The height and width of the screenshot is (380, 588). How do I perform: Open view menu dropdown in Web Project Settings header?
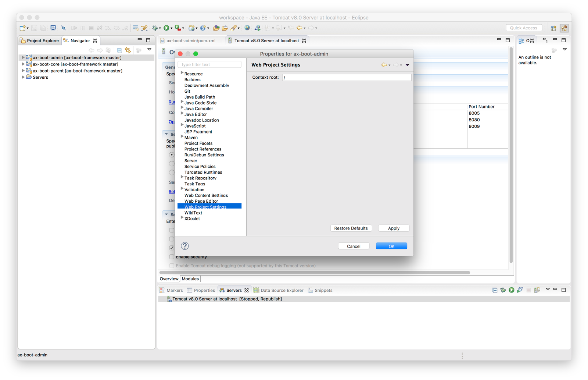[x=408, y=65]
